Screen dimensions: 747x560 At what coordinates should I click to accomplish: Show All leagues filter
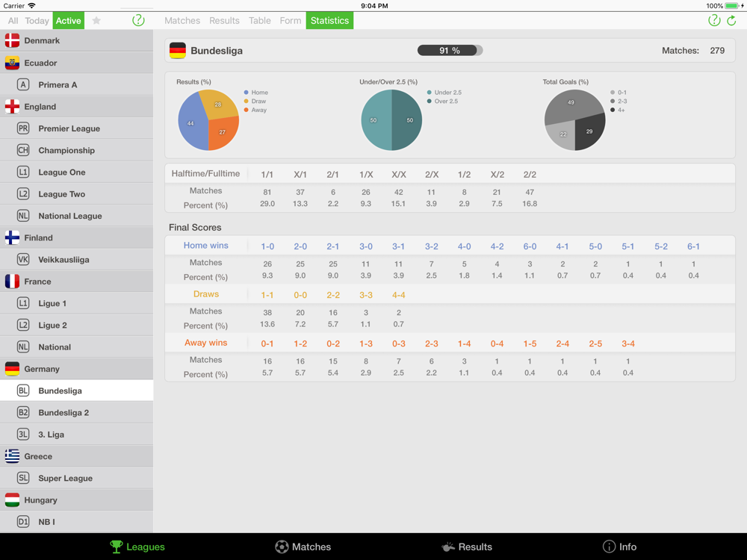(x=13, y=20)
